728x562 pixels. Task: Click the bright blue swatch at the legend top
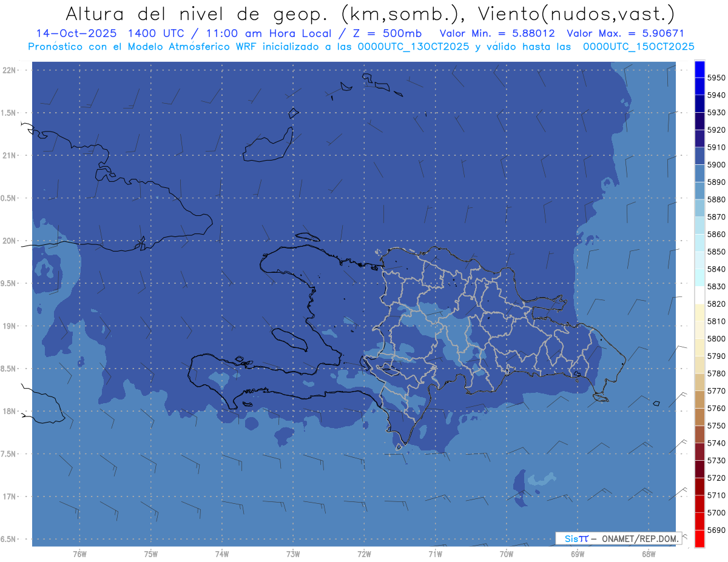[699, 69]
